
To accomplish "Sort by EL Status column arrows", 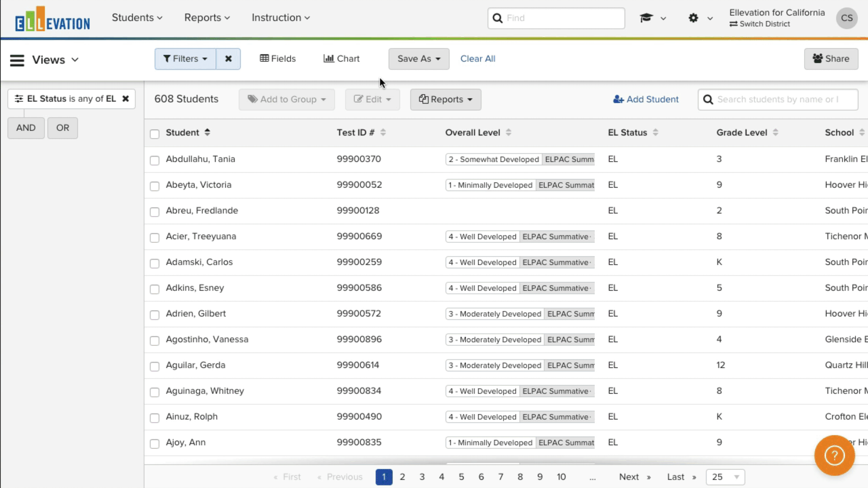I will click(655, 132).
